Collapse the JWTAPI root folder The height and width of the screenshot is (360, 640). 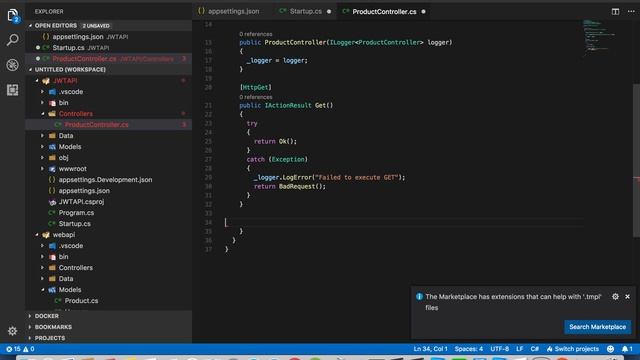(37, 80)
